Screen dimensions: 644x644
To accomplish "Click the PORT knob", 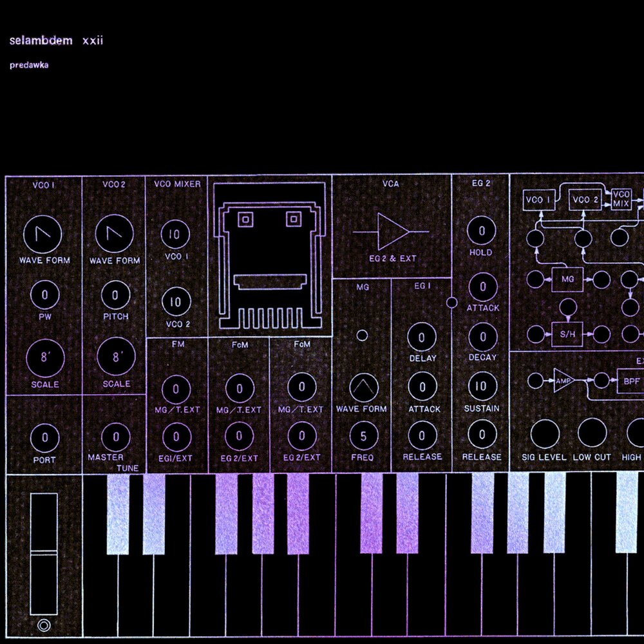I will 44,438.
